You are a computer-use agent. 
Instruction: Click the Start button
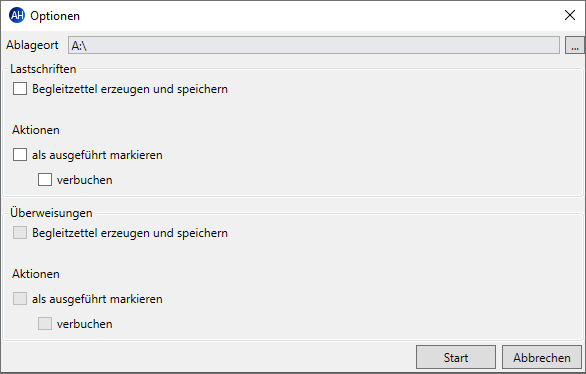click(456, 357)
